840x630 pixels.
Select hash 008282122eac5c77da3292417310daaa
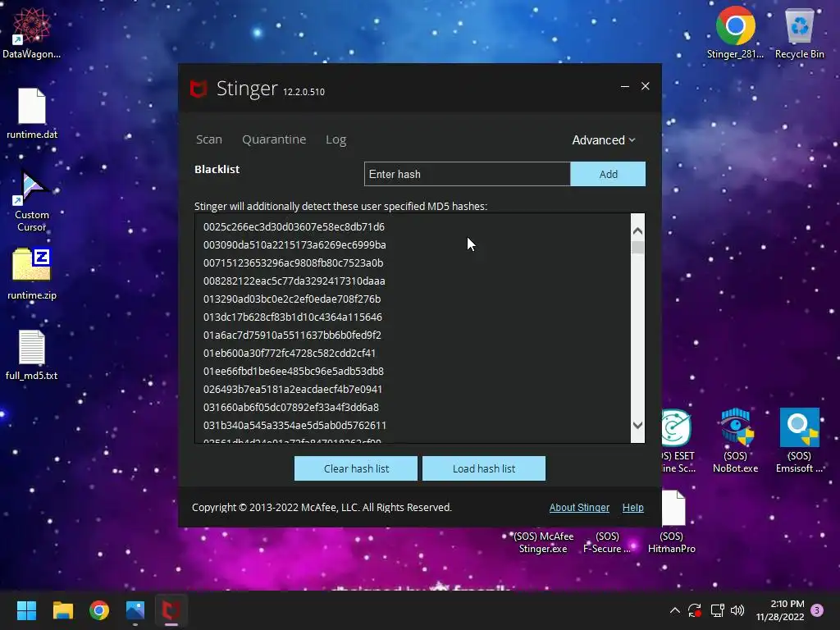tap(294, 281)
